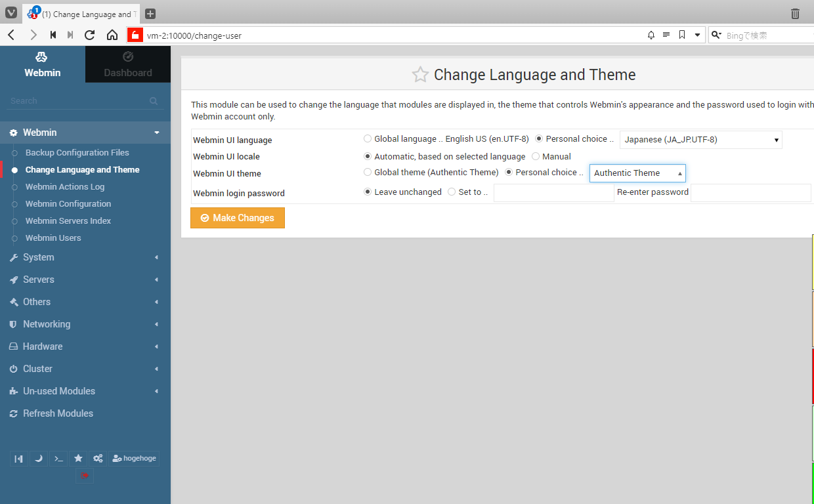Open favorites star icon in sidebar footer
The height and width of the screenshot is (504, 814).
tap(78, 458)
